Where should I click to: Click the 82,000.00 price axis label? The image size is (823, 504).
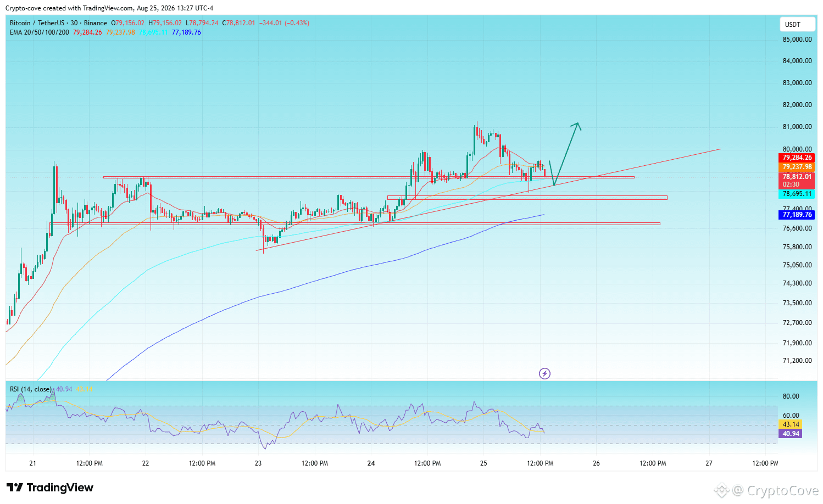(x=797, y=105)
